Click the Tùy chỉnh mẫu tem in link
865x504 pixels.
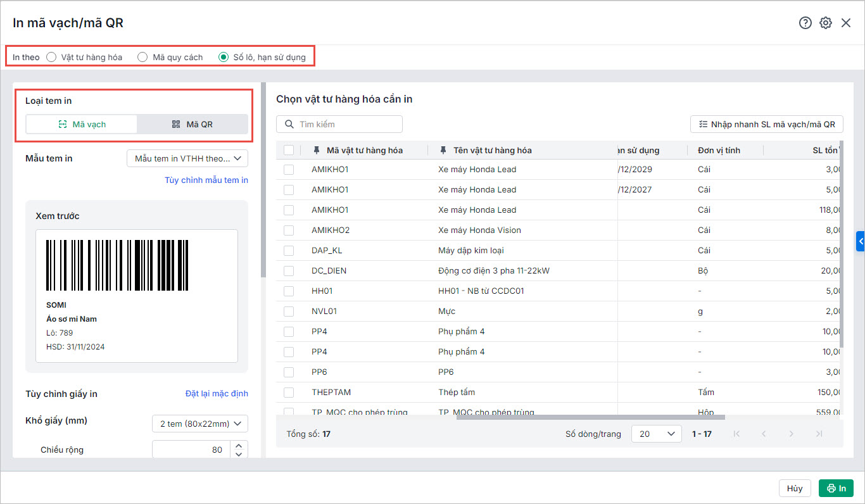coord(206,180)
